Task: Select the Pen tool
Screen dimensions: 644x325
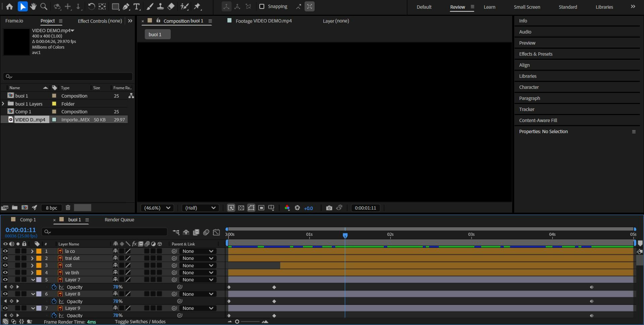Action: click(126, 6)
